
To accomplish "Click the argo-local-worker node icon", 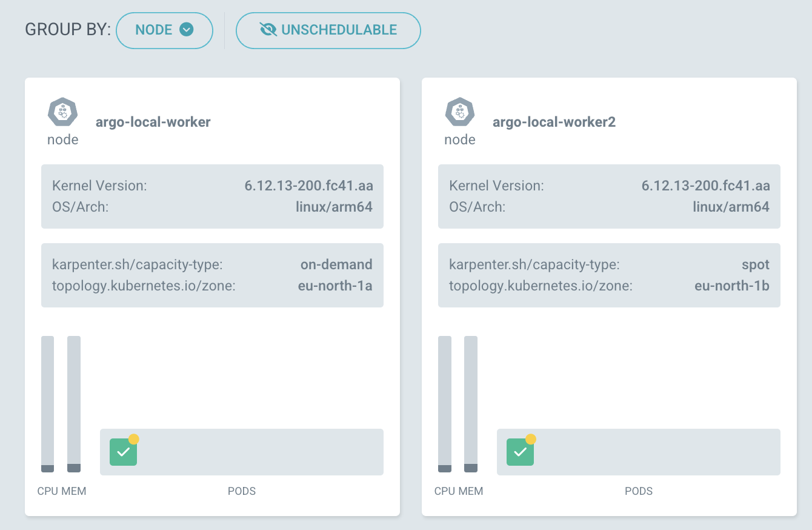I will pyautogui.click(x=63, y=112).
